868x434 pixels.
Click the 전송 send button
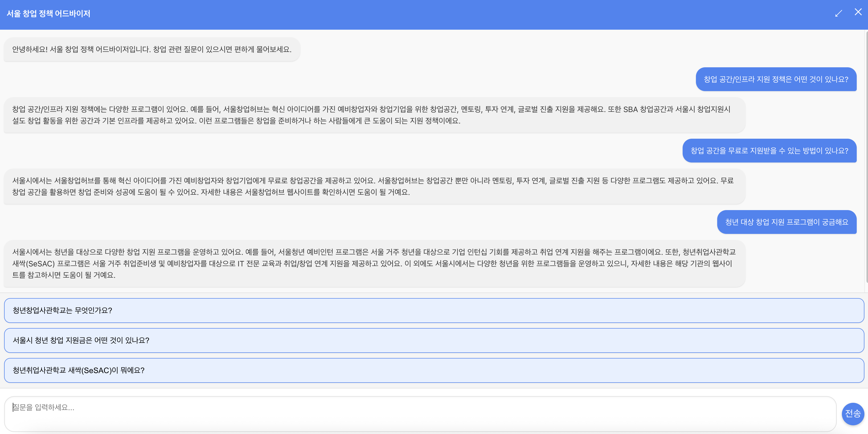853,414
